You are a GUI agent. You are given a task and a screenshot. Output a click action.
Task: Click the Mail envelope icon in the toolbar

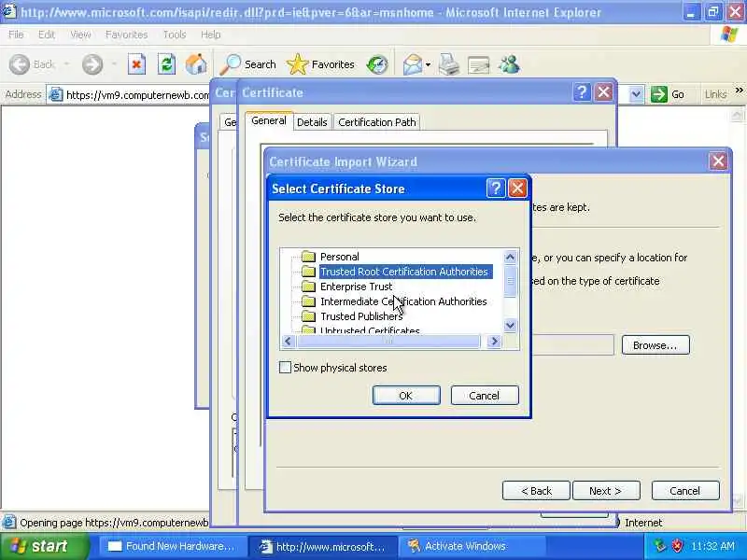pos(412,64)
